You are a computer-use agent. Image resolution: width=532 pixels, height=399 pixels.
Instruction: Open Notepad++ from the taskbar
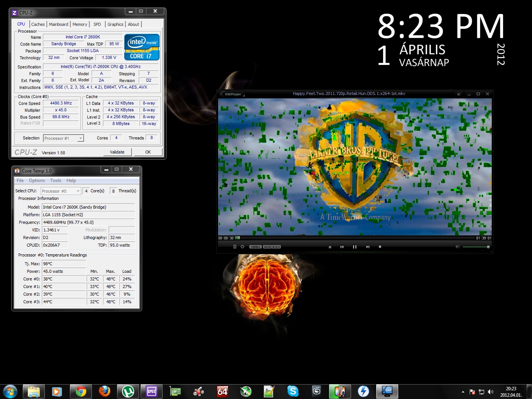269,391
